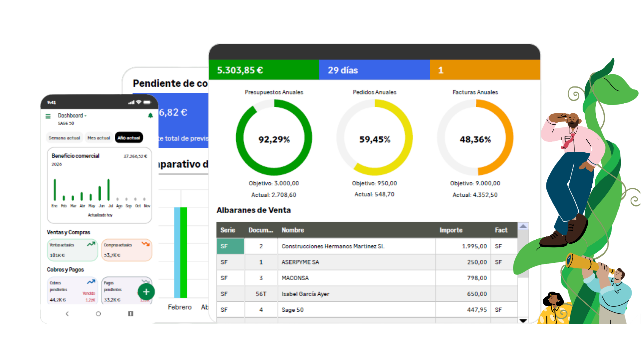Click the 1.995,00 amount cell
Screen dimensions: 644x362
tap(463, 246)
